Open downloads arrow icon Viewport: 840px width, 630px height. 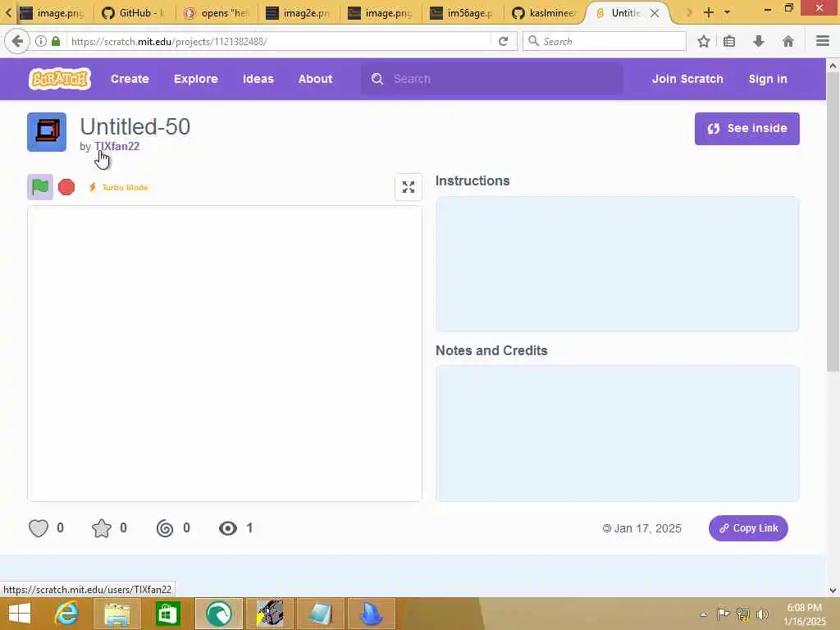click(x=759, y=41)
